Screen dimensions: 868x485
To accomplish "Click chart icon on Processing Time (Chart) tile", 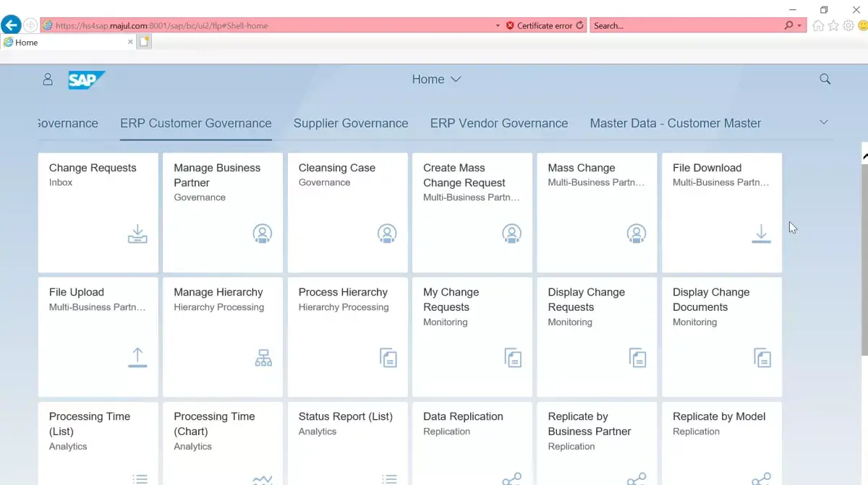I will pyautogui.click(x=263, y=479).
